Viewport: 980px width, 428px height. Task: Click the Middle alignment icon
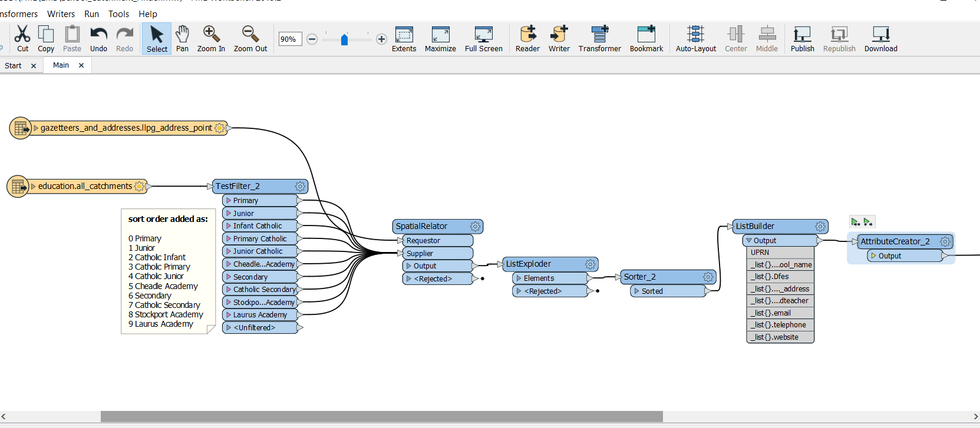pos(767,39)
